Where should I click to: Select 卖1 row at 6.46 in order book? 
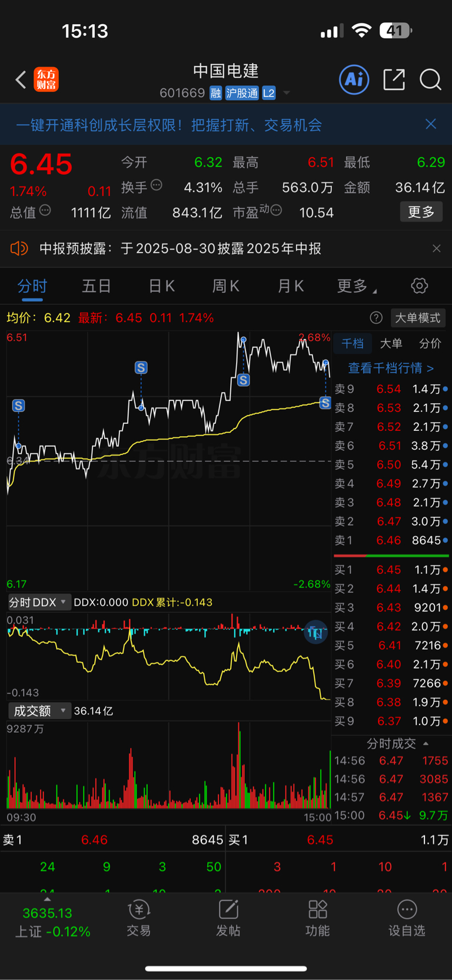click(x=391, y=540)
